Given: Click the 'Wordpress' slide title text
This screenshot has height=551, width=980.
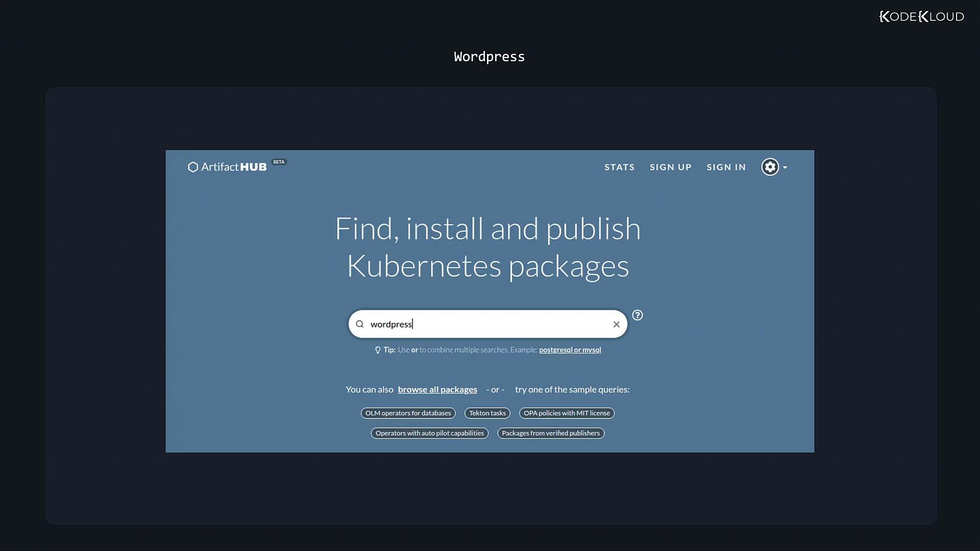Looking at the screenshot, I should (489, 57).
